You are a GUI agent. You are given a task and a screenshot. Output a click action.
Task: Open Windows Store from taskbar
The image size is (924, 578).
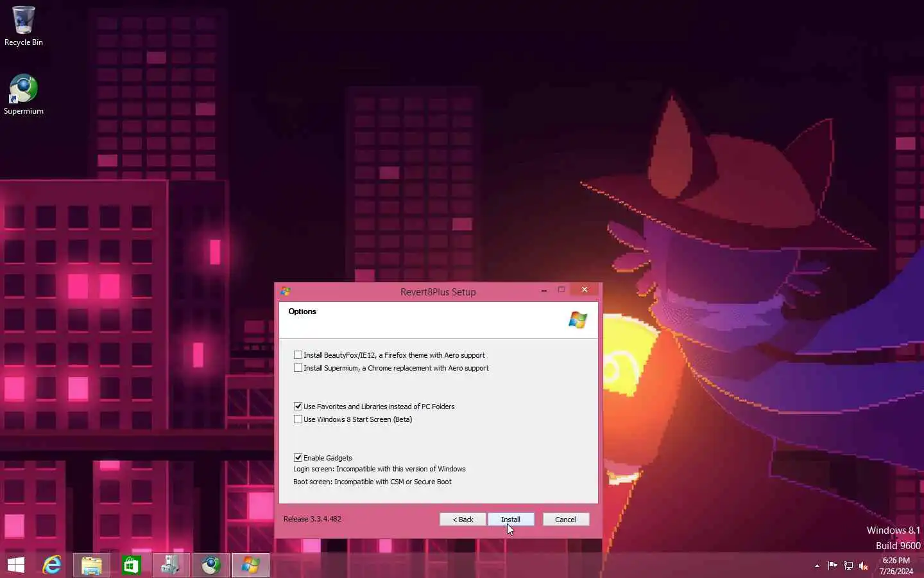point(132,565)
